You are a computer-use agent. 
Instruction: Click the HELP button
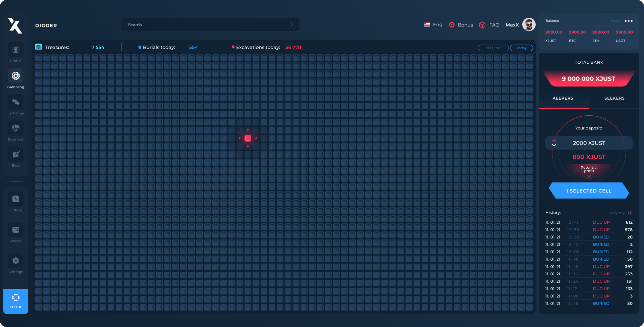pyautogui.click(x=16, y=301)
